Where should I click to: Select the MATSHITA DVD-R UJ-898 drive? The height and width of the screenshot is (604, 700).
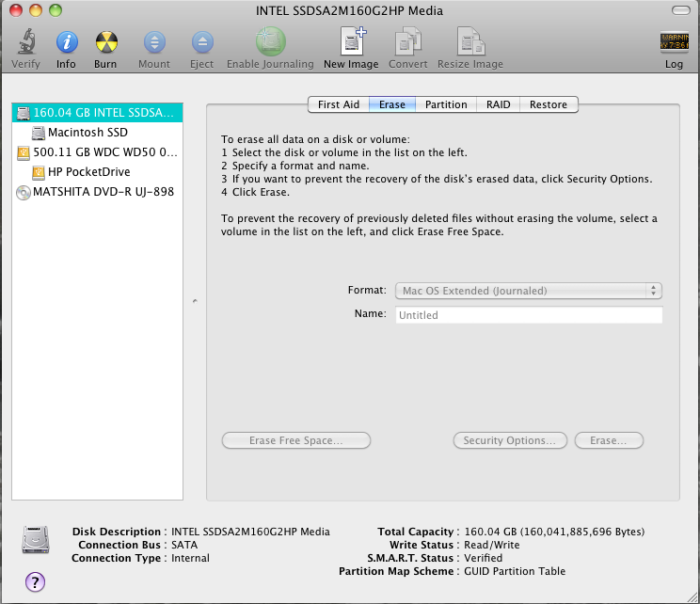click(x=97, y=192)
